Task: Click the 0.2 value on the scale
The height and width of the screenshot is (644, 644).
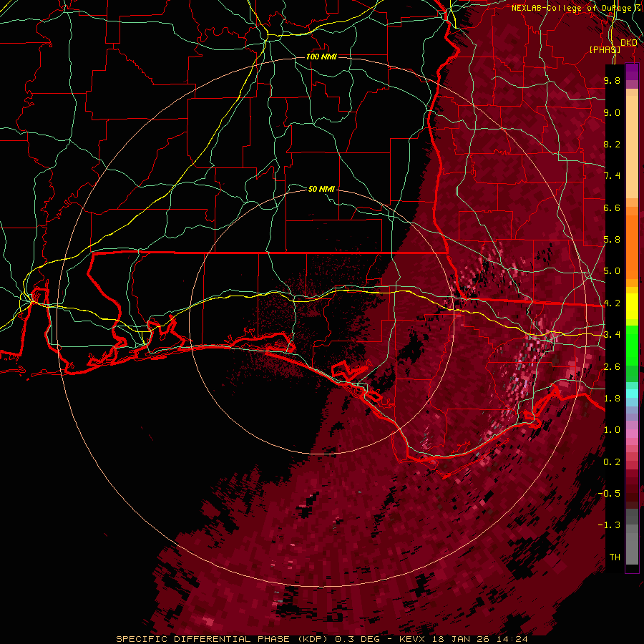Action: 612,462
